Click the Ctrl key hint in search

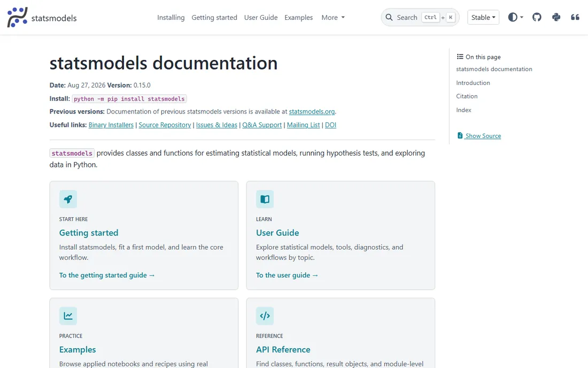(x=430, y=17)
